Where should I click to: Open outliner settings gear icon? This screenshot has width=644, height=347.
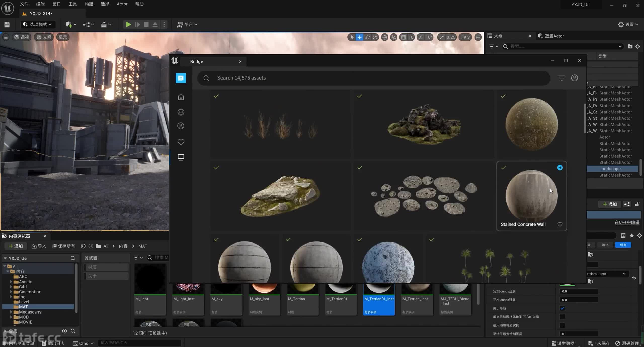(x=638, y=46)
